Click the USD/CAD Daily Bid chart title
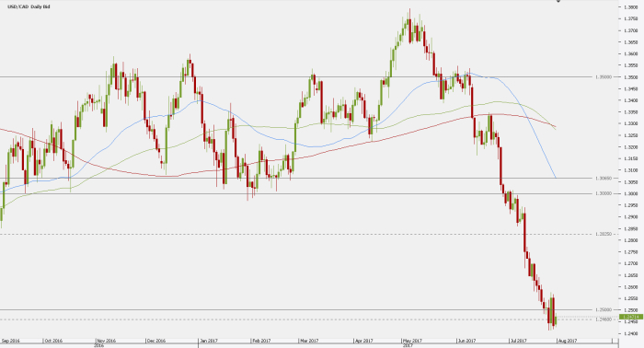Viewport: 644px width, 348px height. point(29,6)
